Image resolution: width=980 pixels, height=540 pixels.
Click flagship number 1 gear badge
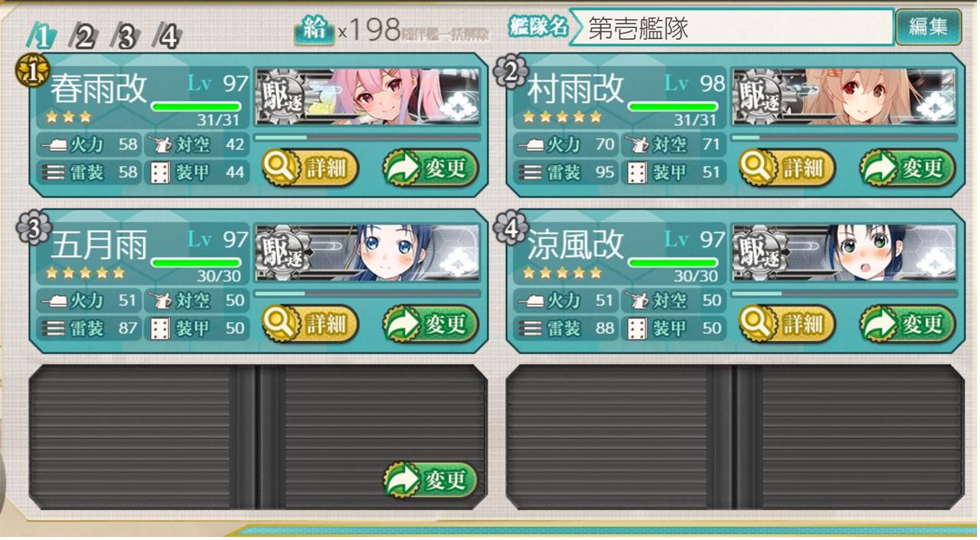pyautogui.click(x=30, y=72)
